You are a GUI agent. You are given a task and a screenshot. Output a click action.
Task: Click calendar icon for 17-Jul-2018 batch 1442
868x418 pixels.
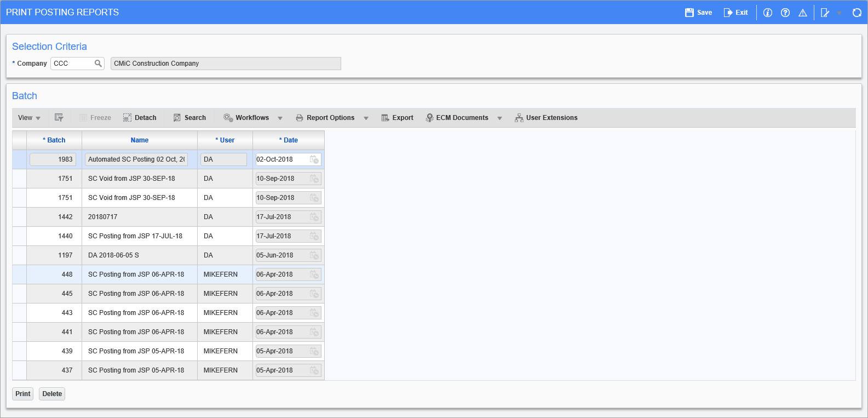314,217
